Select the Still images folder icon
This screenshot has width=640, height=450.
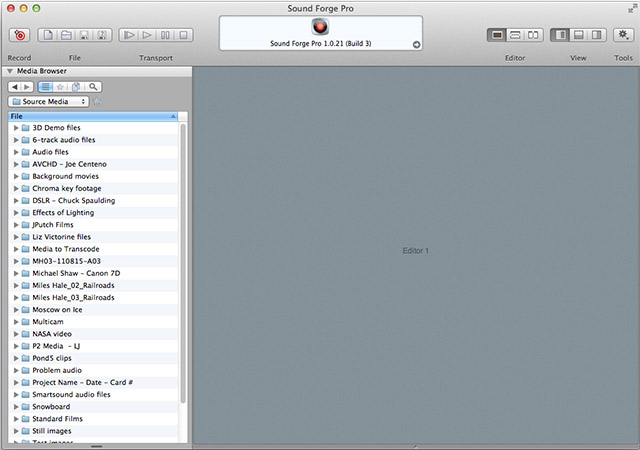point(26,431)
